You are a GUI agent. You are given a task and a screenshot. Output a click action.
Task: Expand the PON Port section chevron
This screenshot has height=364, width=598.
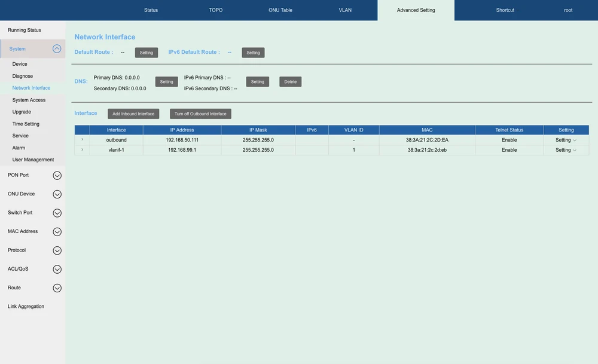(x=57, y=176)
